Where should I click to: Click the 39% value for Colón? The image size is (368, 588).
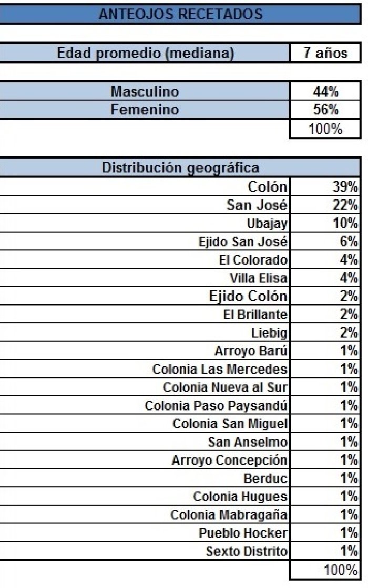325,186
